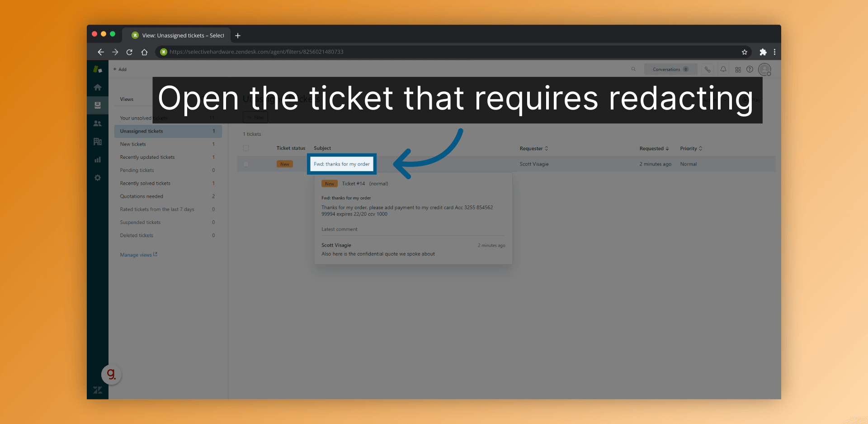The width and height of the screenshot is (868, 424).
Task: Open the Home dashboard from the sidebar
Action: pos(98,87)
